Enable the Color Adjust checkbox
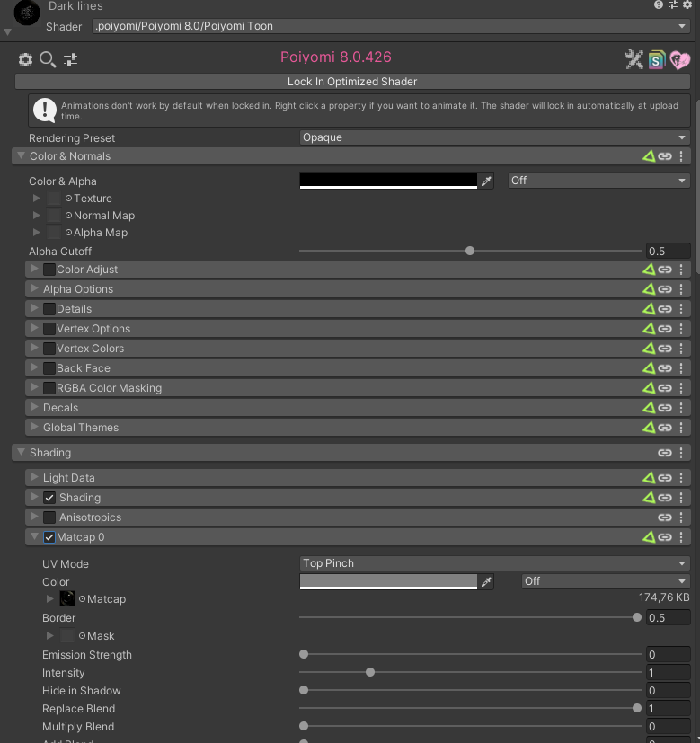The width and height of the screenshot is (700, 743). [49, 270]
